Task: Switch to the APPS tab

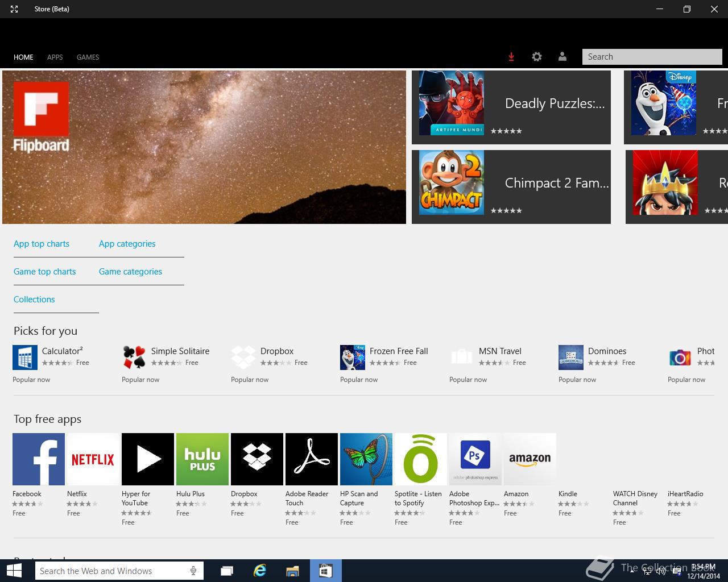Action: point(55,57)
